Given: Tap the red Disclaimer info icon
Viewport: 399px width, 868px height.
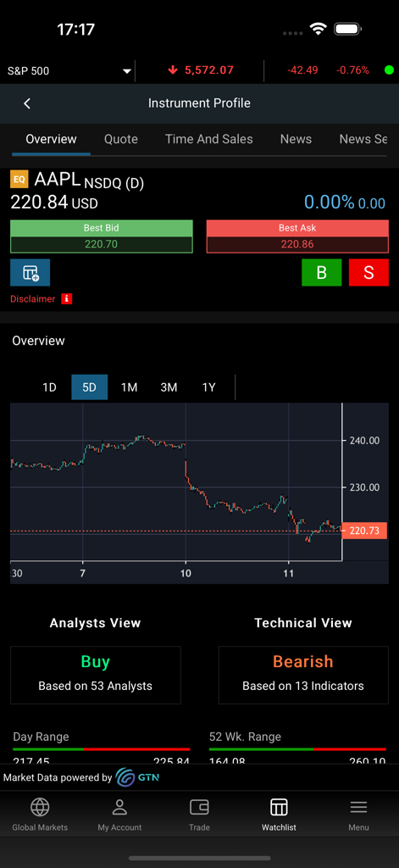Looking at the screenshot, I should 66,299.
